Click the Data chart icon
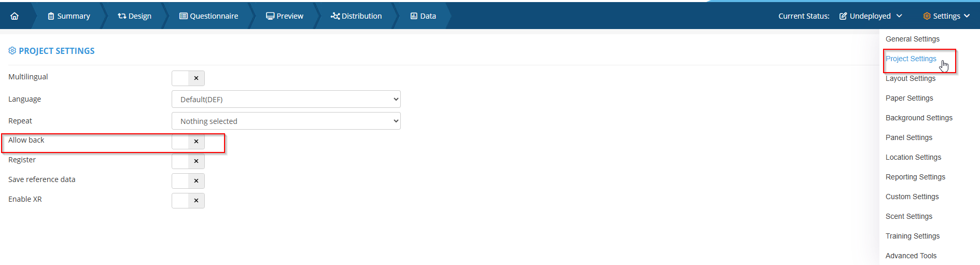 click(414, 16)
